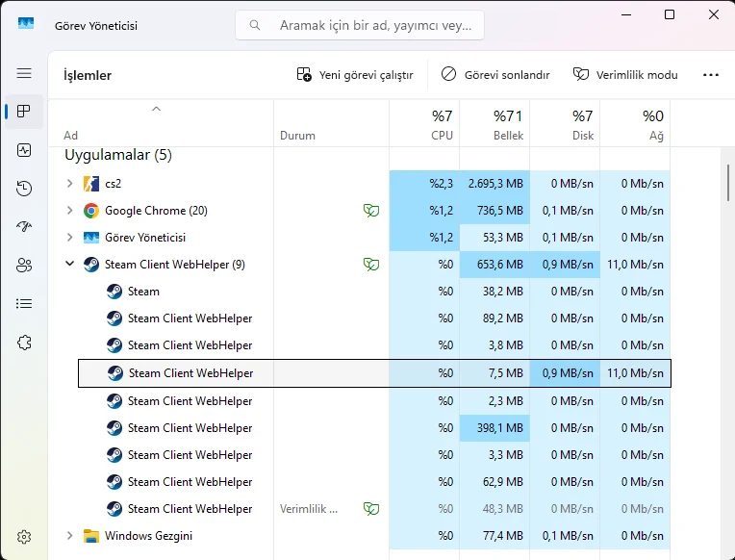The width and height of the screenshot is (735, 560).
Task: Open Task Manager settings gear icon
Action: click(24, 536)
